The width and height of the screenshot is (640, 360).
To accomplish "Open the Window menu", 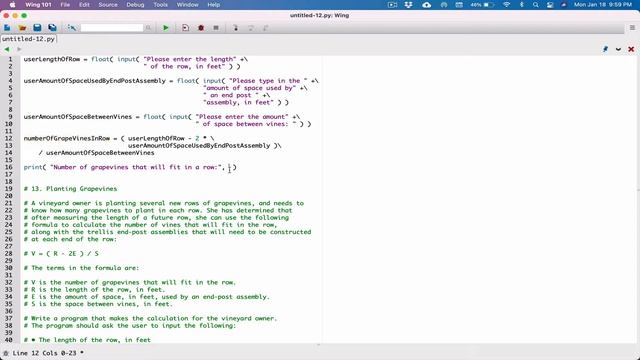I will [x=187, y=5].
